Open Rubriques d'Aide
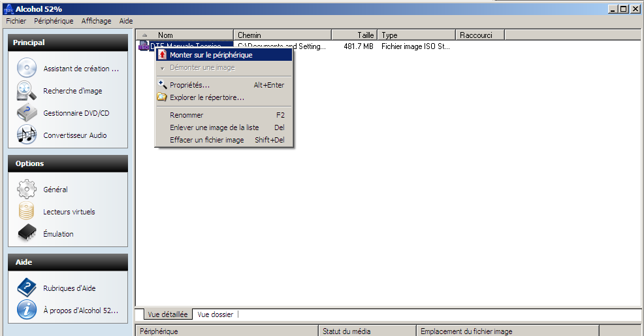The width and height of the screenshot is (644, 336). 69,288
